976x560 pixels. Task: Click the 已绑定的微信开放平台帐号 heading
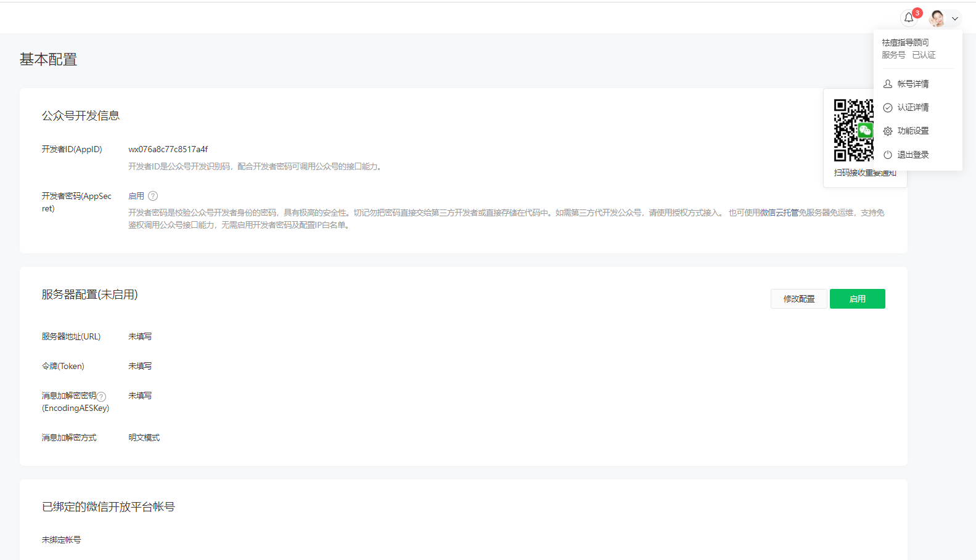pyautogui.click(x=109, y=506)
